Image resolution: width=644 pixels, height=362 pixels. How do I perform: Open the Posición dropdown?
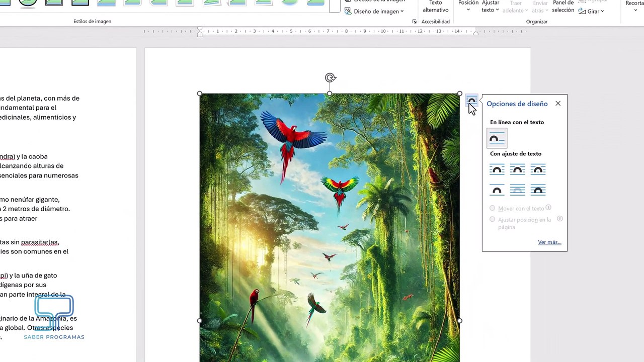click(468, 6)
